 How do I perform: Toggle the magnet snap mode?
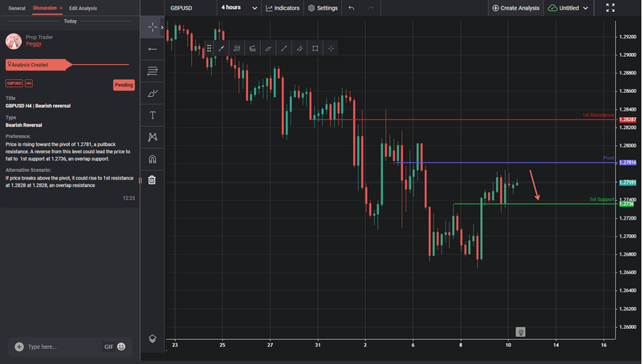pyautogui.click(x=153, y=160)
